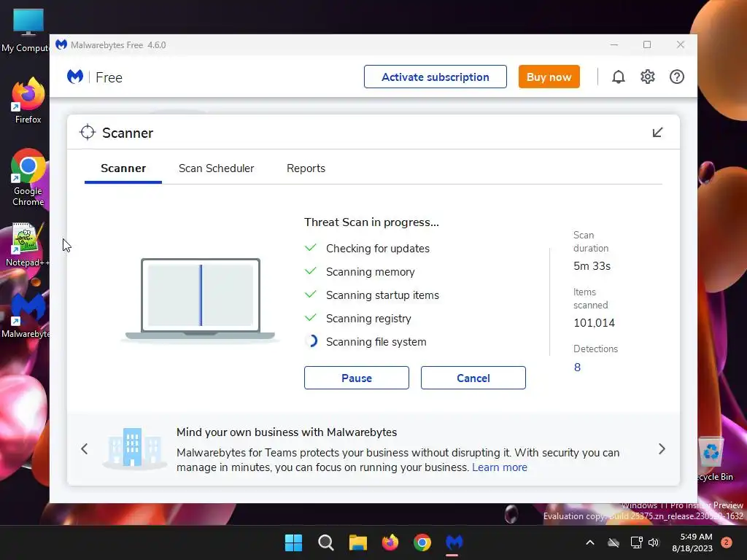
Task: Open the notification badge showing 2
Action: click(727, 542)
